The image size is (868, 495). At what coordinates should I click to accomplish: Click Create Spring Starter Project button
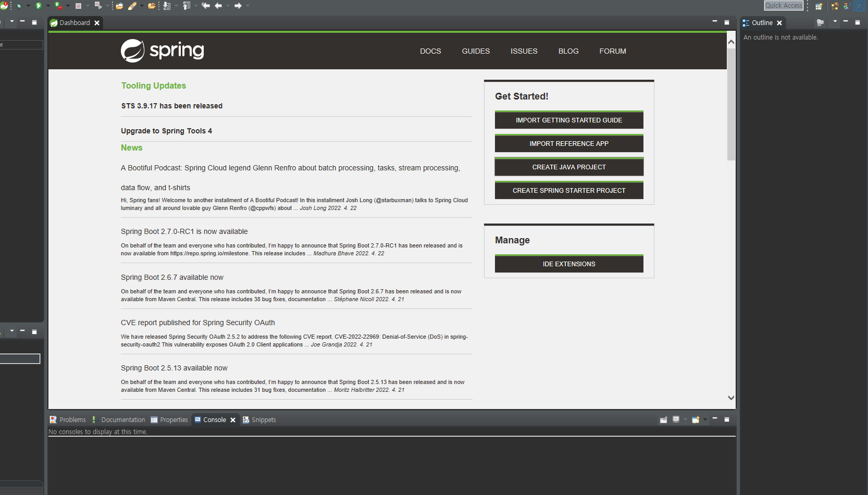[569, 191]
